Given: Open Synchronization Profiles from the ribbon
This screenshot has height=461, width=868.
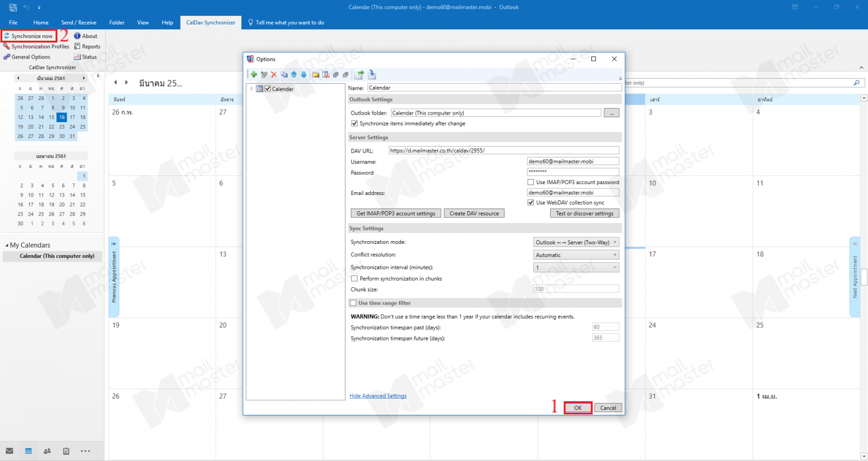Looking at the screenshot, I should 36,47.
